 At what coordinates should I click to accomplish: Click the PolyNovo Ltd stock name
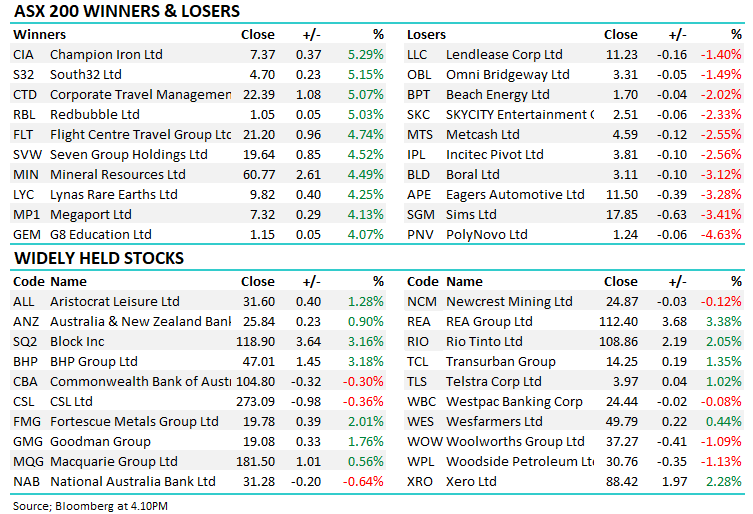pos(486,234)
